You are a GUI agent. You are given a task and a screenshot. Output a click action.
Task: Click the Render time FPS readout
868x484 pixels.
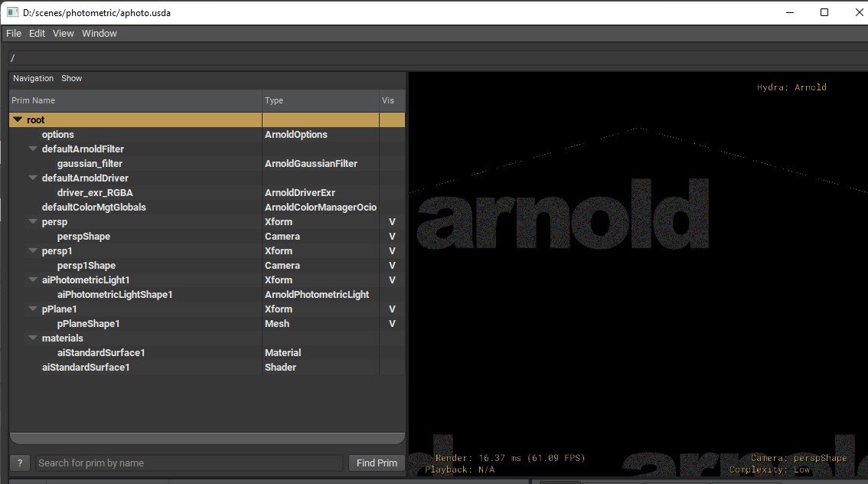tap(510, 458)
